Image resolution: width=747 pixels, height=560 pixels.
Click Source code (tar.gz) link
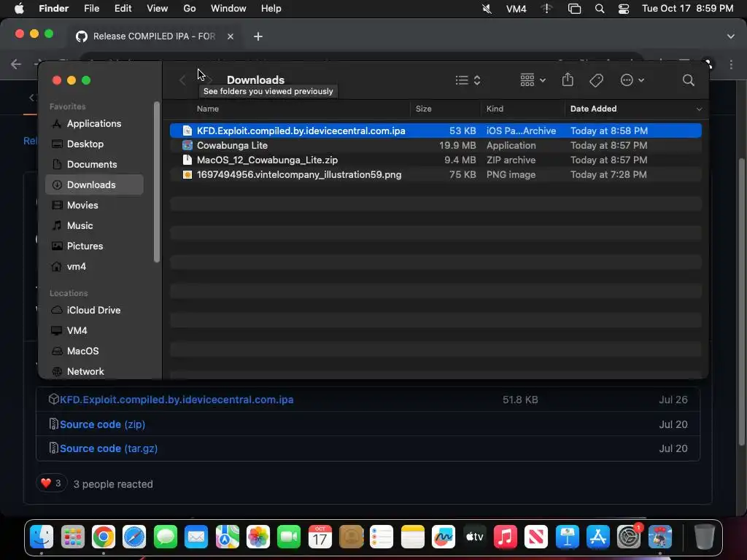(x=109, y=448)
